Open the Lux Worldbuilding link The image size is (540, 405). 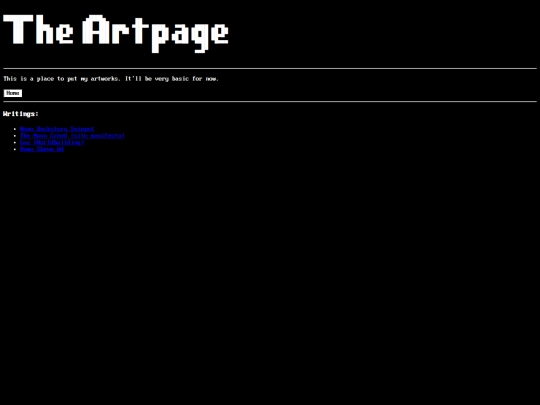click(52, 142)
